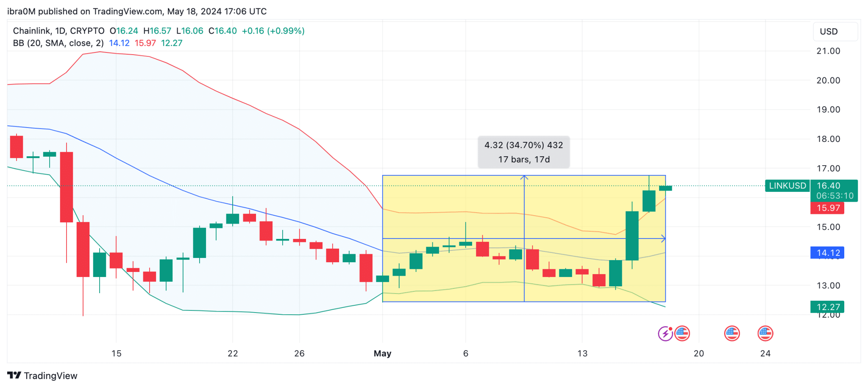
Task: Click the red 15.97 value in BB legend
Action: (145, 43)
